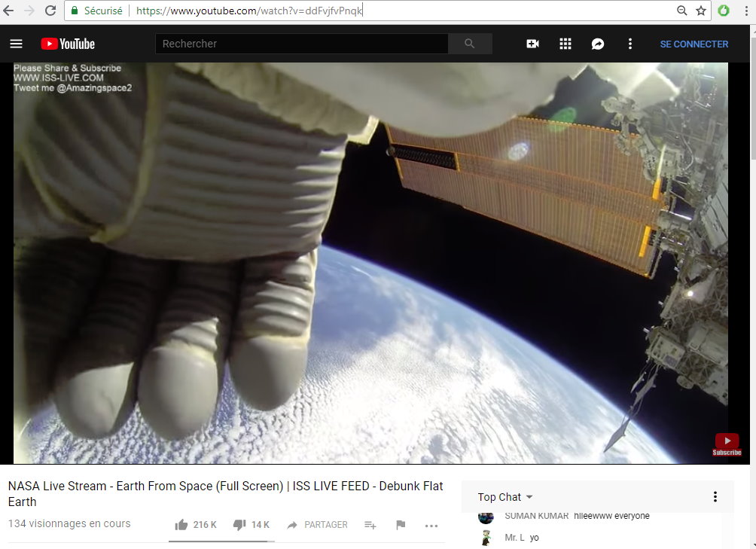Open the messages share bubble icon
756x549 pixels.
598,44
